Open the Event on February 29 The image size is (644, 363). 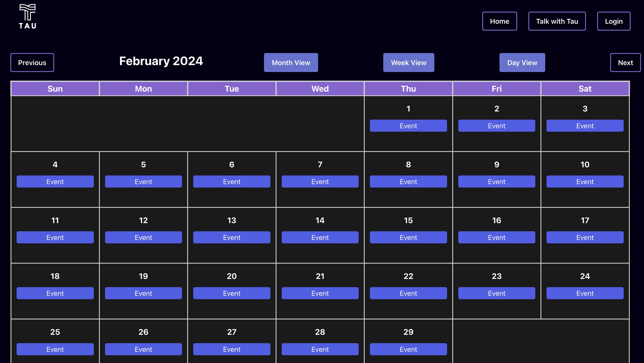[408, 349]
